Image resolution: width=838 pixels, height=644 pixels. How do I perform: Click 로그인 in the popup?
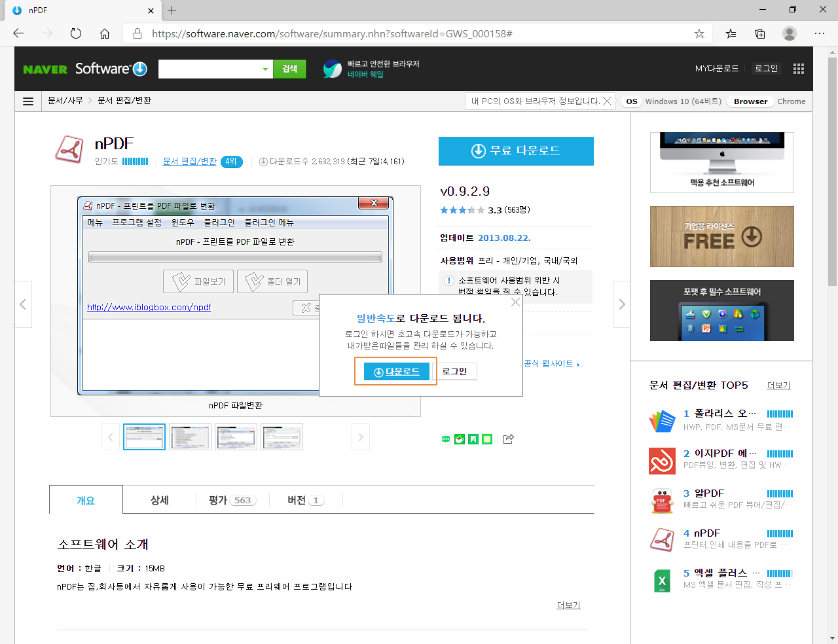pos(454,372)
